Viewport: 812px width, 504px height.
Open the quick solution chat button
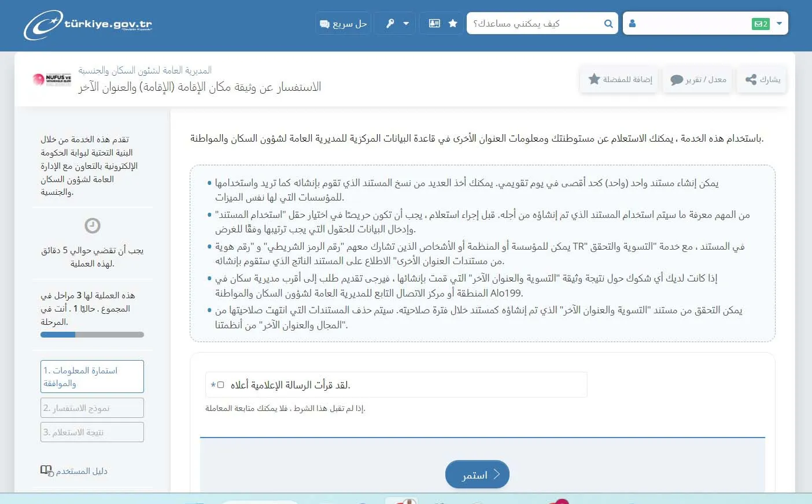click(343, 24)
